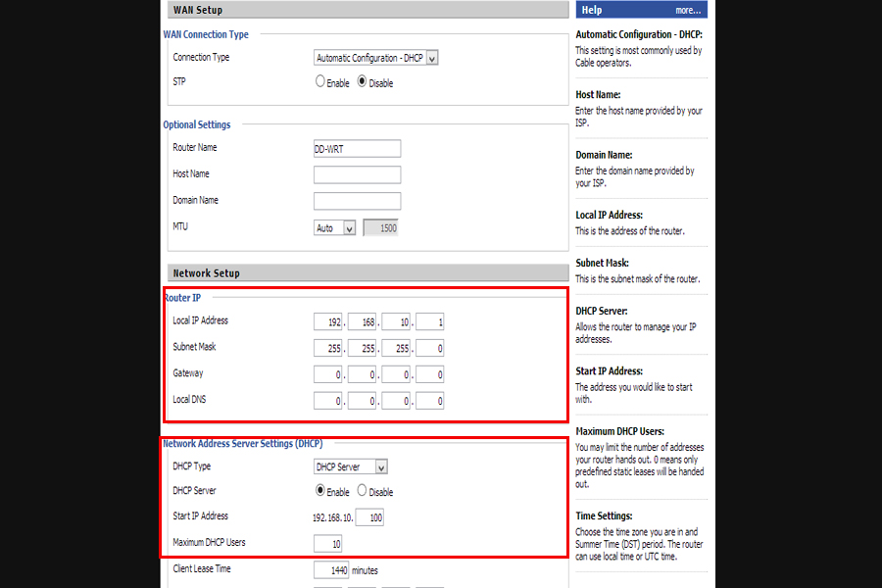Click Local IP Address third octet 10
The image size is (882, 588).
click(x=396, y=321)
